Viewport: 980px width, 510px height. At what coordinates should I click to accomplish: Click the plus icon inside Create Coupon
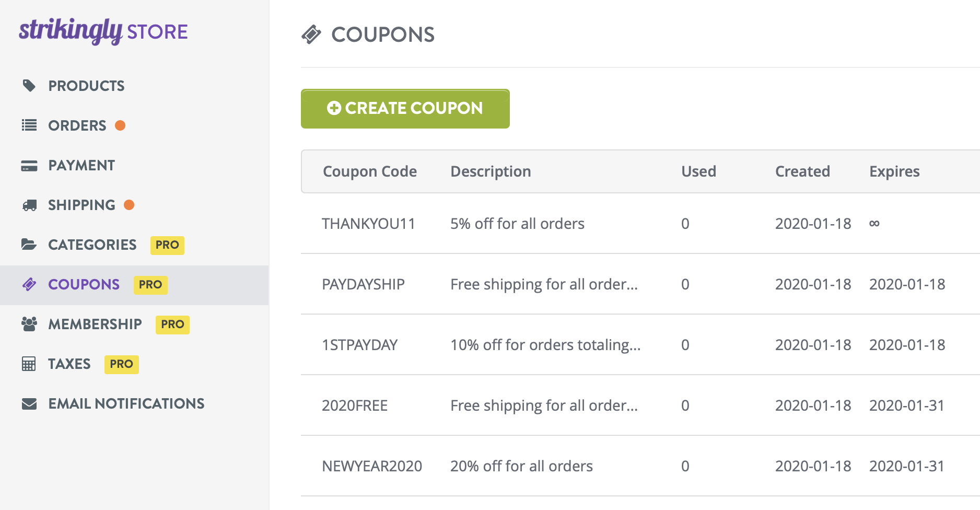tap(334, 108)
